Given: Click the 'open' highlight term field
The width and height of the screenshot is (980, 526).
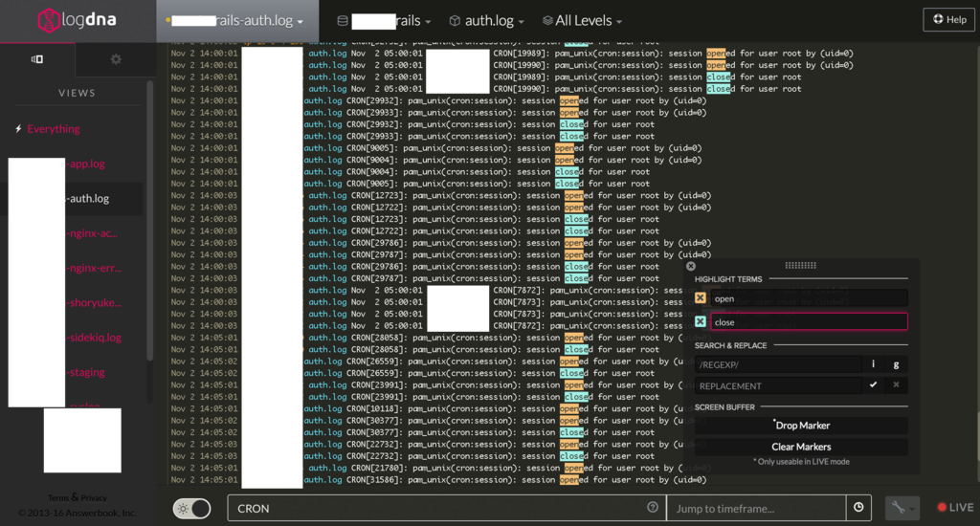Looking at the screenshot, I should point(809,298).
